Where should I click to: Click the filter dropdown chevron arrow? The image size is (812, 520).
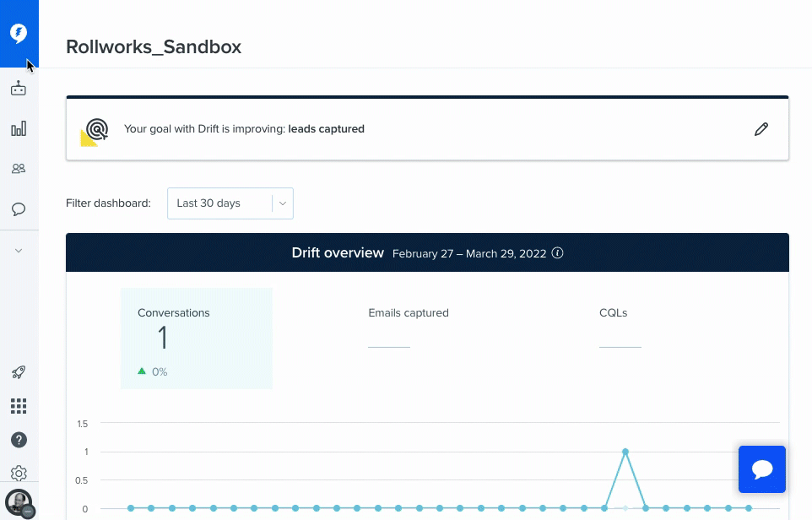pos(283,203)
